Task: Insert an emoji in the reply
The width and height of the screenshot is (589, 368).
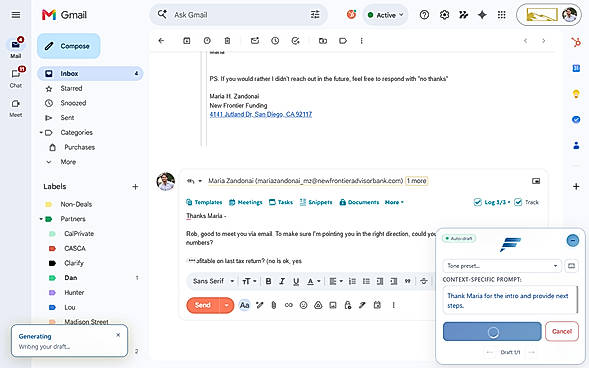Action: [304, 305]
